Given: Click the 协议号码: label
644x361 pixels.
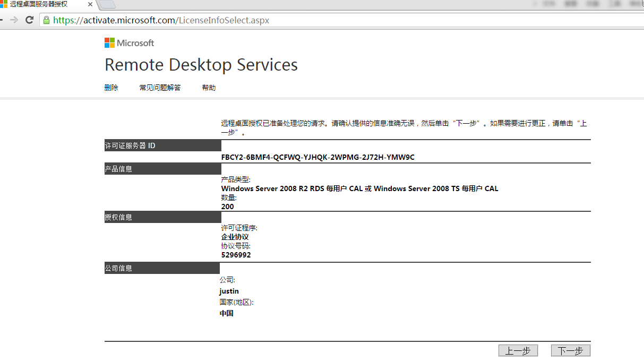Looking at the screenshot, I should (236, 246).
